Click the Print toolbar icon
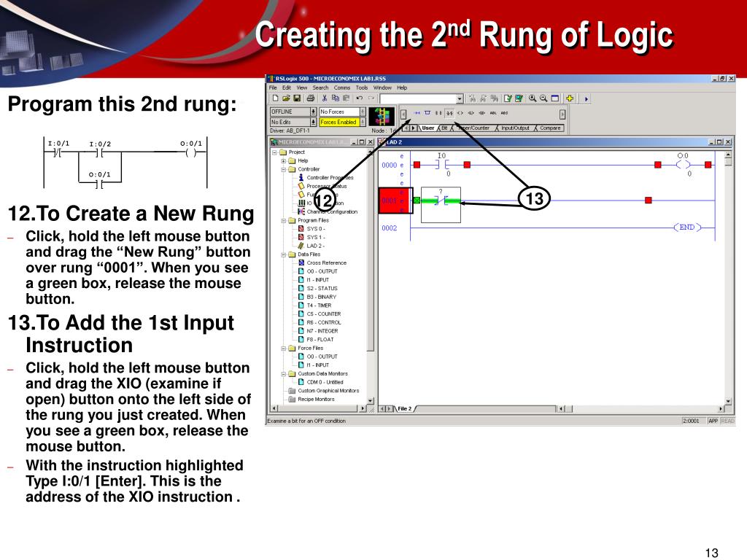 (x=311, y=98)
